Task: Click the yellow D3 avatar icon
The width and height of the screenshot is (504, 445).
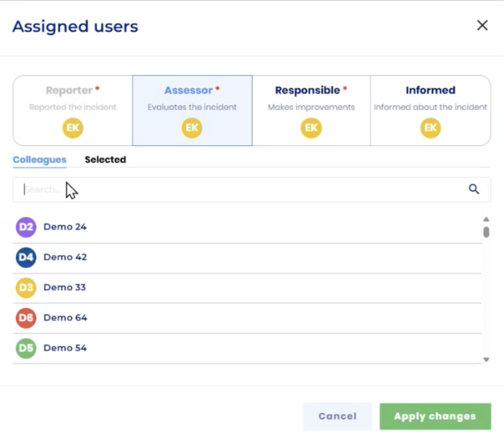Action: (26, 288)
